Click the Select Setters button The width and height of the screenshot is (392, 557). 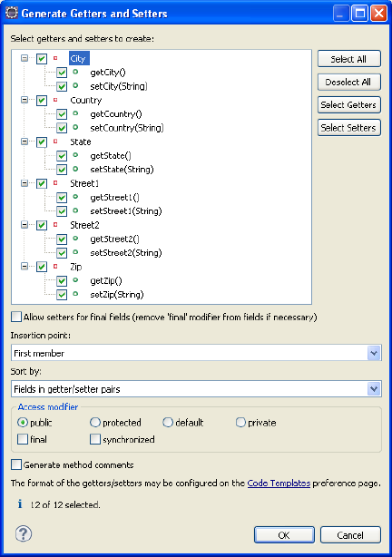(x=349, y=128)
